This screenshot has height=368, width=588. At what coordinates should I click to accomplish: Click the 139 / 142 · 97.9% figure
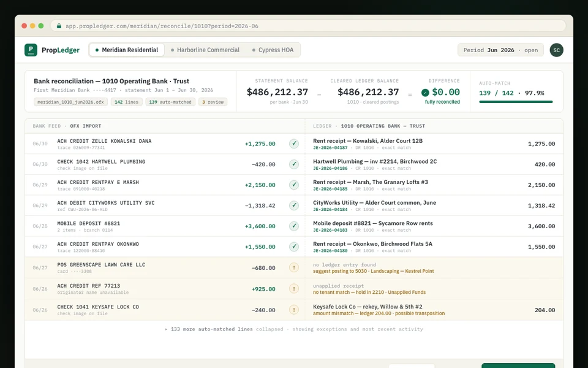511,93
